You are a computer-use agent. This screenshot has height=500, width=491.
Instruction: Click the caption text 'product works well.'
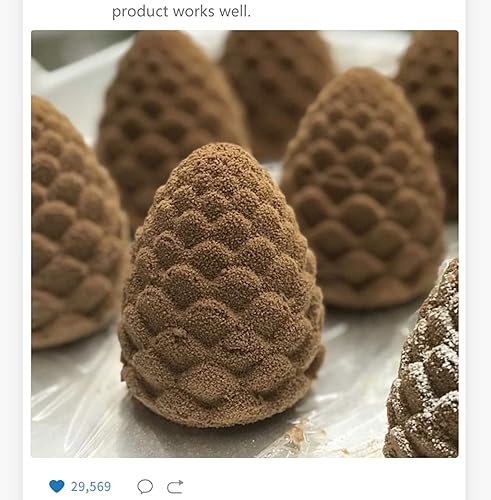[181, 12]
